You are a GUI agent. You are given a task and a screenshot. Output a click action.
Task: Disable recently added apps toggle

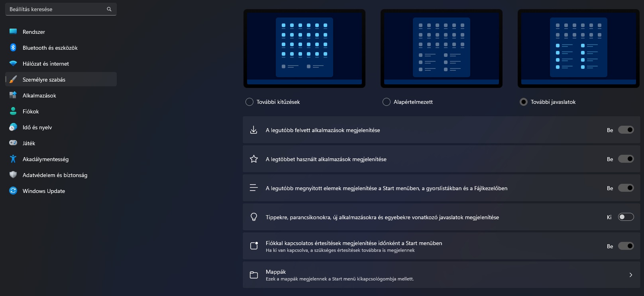[626, 130]
